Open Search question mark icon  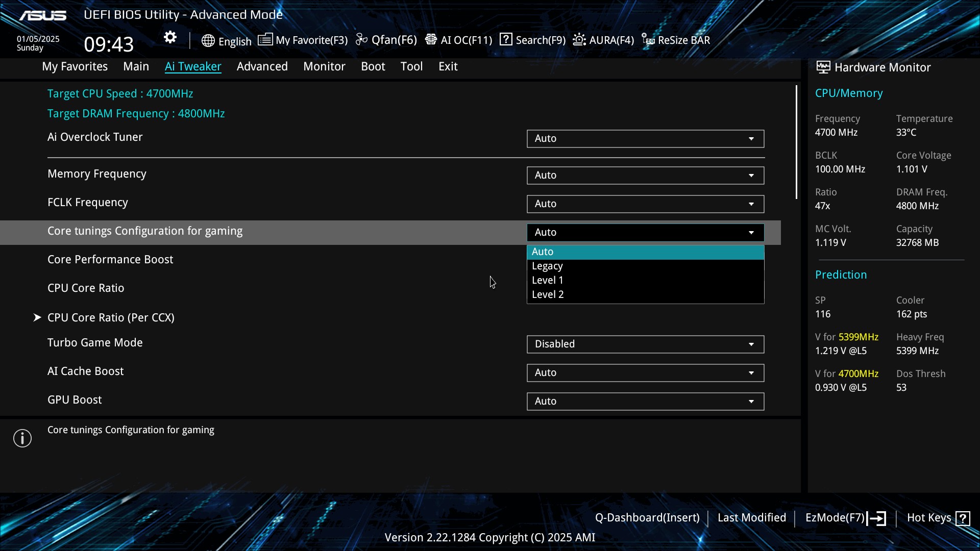(506, 40)
